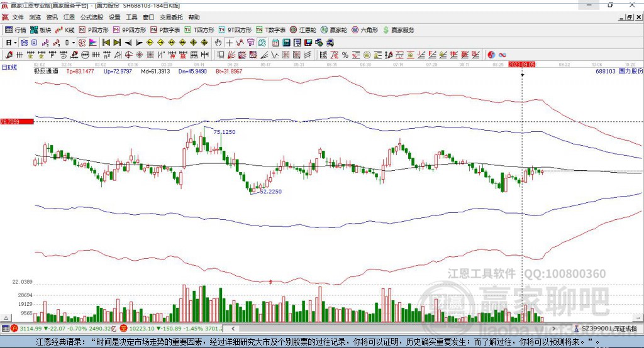The height and width of the screenshot is (348, 644).
Task: Jump to the last bar icon
Action: coord(117,43)
